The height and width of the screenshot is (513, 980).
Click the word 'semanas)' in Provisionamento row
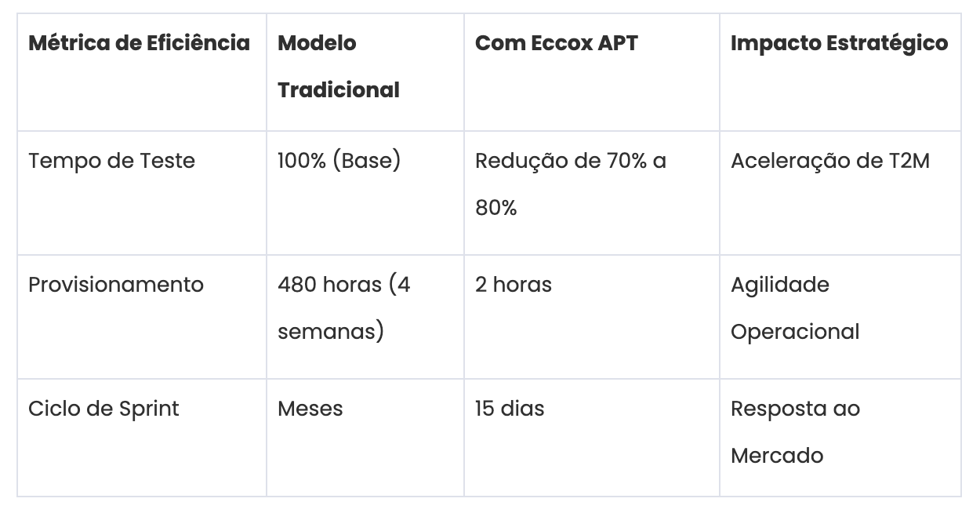(x=330, y=332)
